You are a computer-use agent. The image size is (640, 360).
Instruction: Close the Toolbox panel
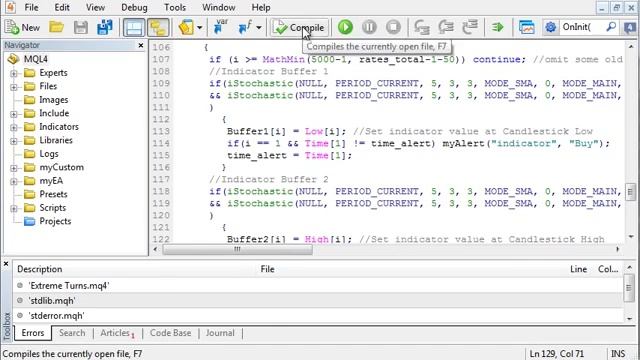(x=6, y=264)
